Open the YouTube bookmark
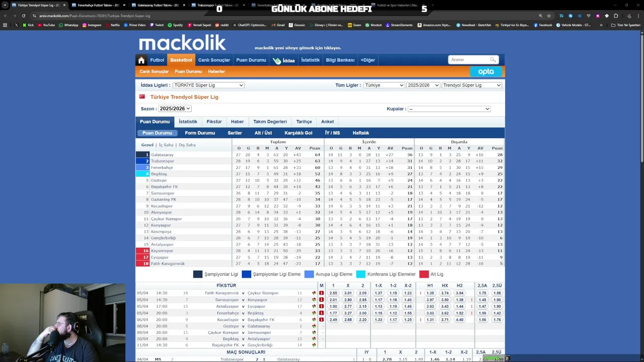 (x=46, y=25)
